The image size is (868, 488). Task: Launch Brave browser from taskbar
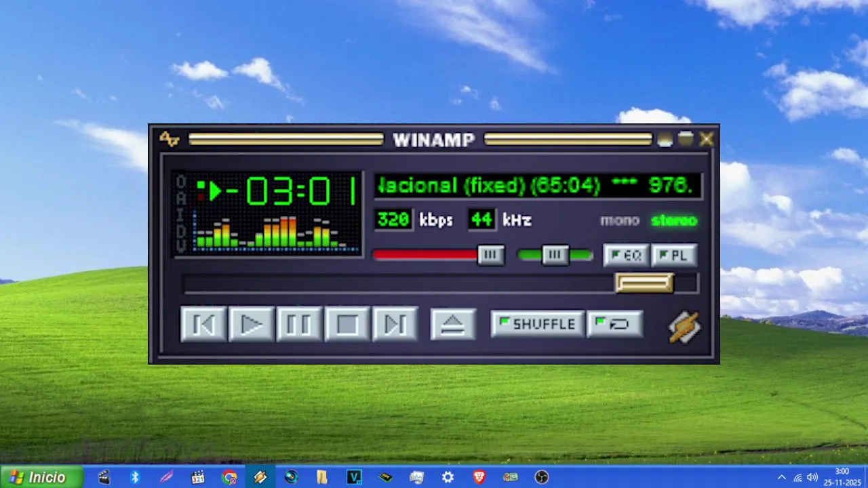pos(479,477)
